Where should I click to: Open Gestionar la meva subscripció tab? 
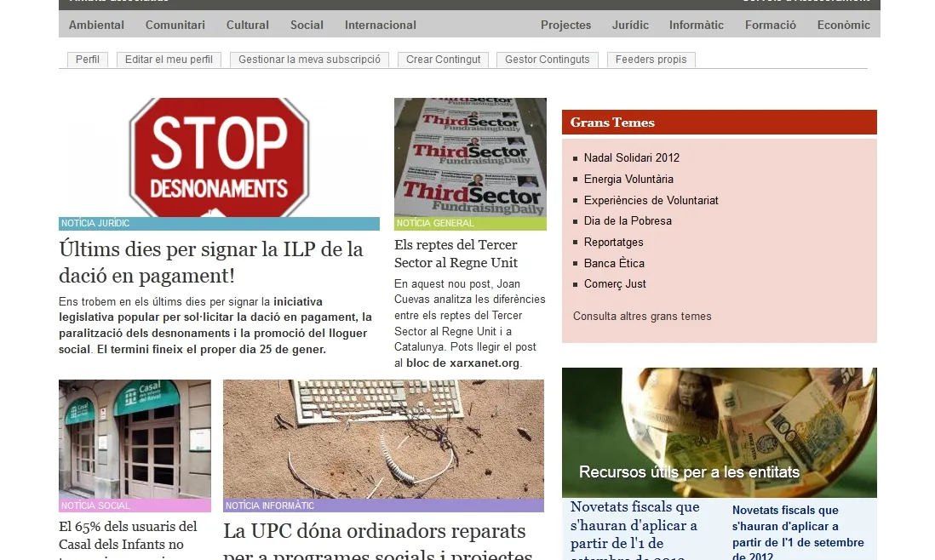click(309, 60)
